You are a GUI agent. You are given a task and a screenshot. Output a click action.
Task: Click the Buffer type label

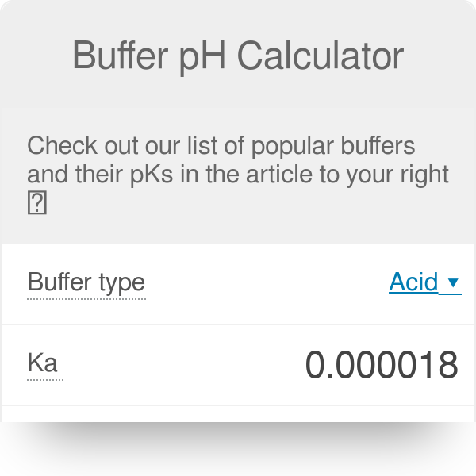pos(86,282)
